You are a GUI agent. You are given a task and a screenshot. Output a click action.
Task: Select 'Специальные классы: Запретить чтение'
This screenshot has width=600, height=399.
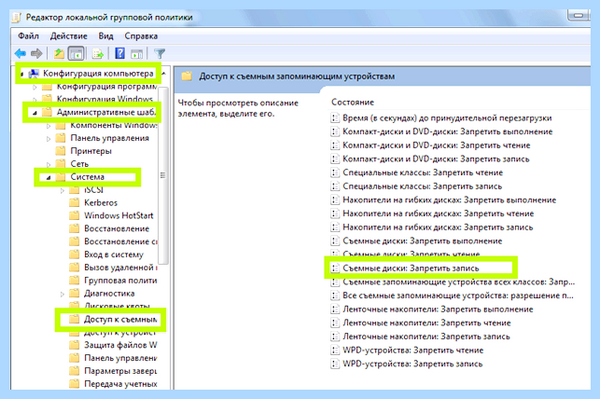(x=422, y=173)
